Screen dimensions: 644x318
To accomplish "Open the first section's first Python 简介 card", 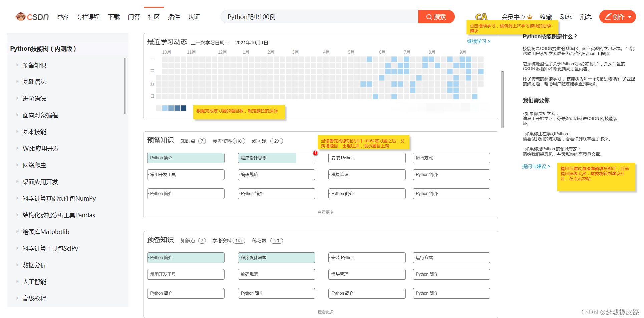I will (186, 158).
